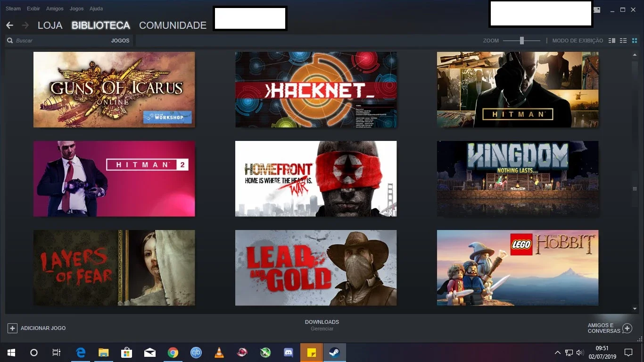Select the LEGO The Hobbit tile

coord(518,268)
